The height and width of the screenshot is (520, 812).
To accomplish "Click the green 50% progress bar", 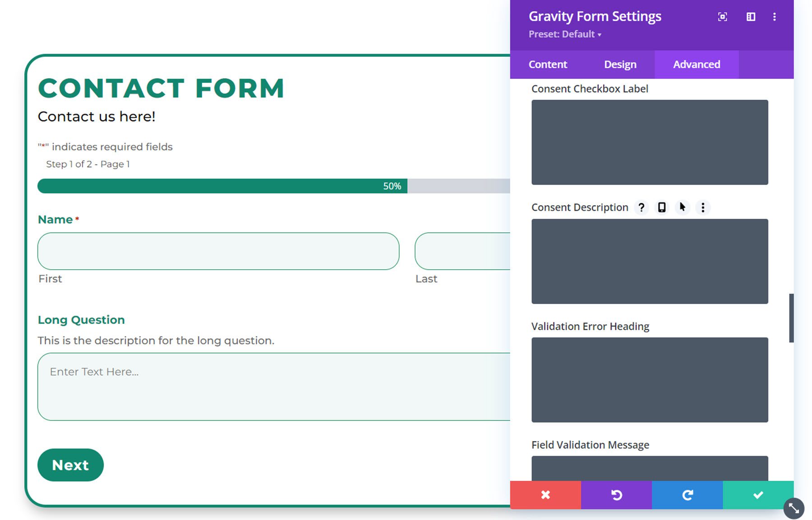I will tap(221, 186).
